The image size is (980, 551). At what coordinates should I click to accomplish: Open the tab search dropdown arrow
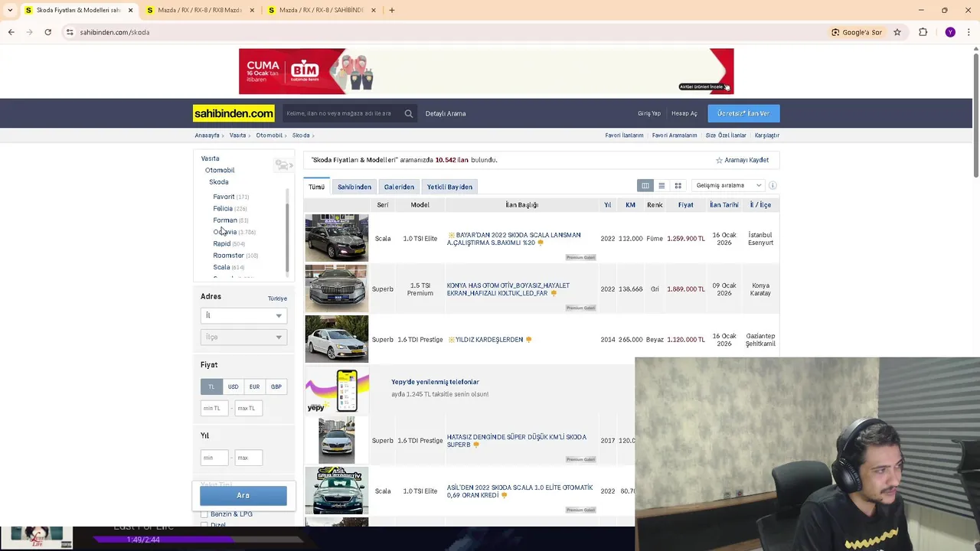[10, 10]
